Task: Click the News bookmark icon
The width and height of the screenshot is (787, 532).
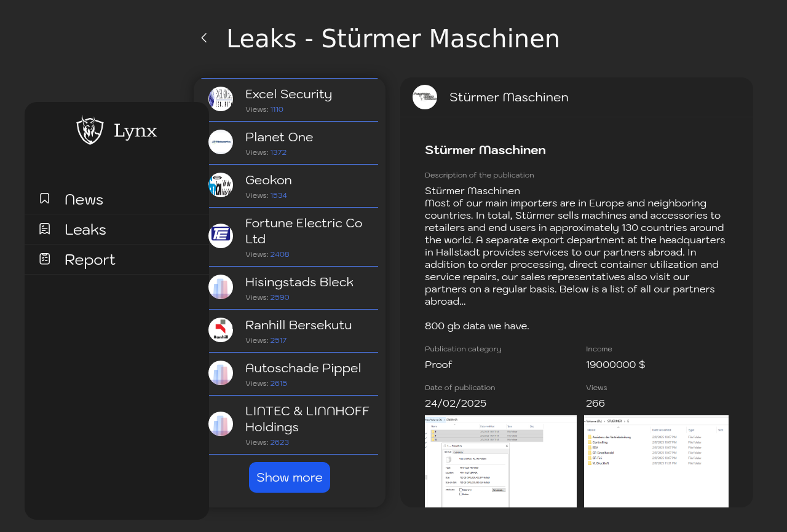Action: pyautogui.click(x=45, y=198)
